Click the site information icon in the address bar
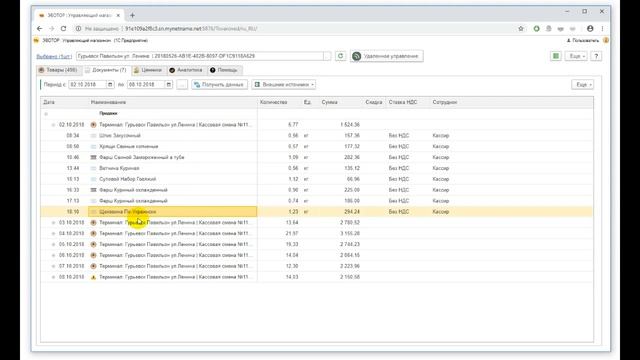This screenshot has height=360, width=640. [78, 29]
